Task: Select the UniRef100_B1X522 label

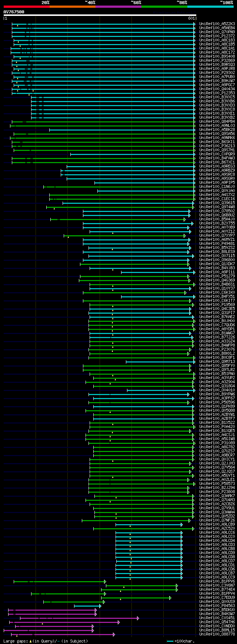Action: click(x=217, y=423)
